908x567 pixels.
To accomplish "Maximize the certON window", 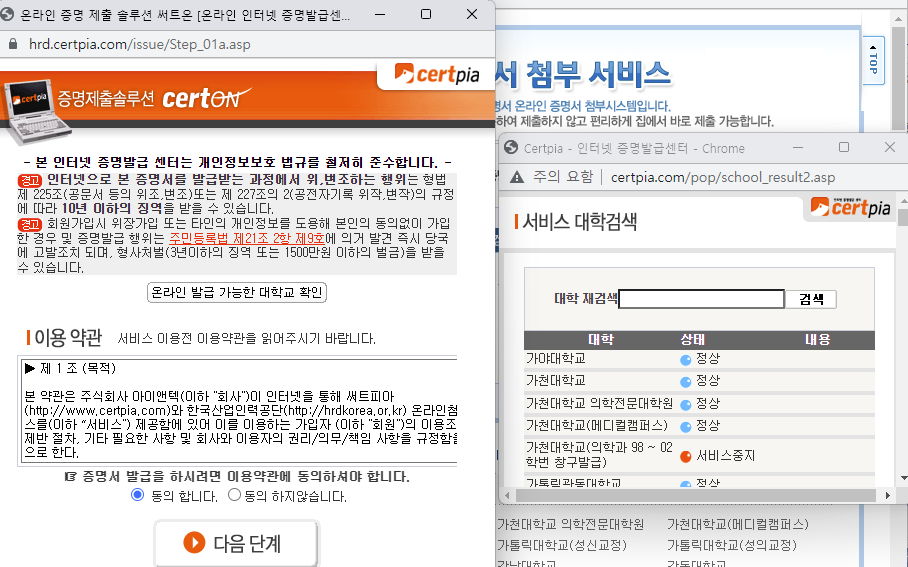I will point(426,14).
